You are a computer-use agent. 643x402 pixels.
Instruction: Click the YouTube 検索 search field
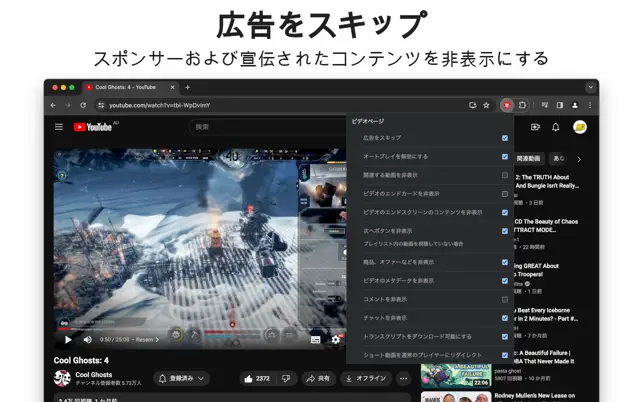[269, 127]
